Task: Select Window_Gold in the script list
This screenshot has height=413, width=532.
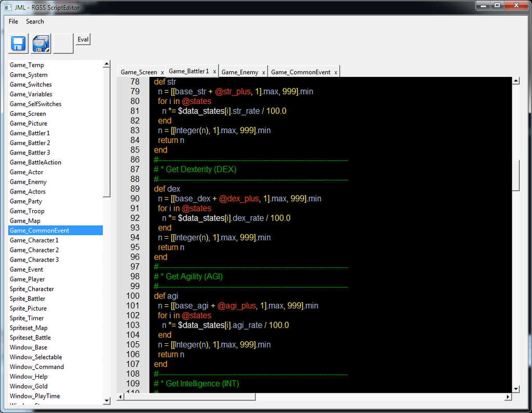Action: [55, 386]
